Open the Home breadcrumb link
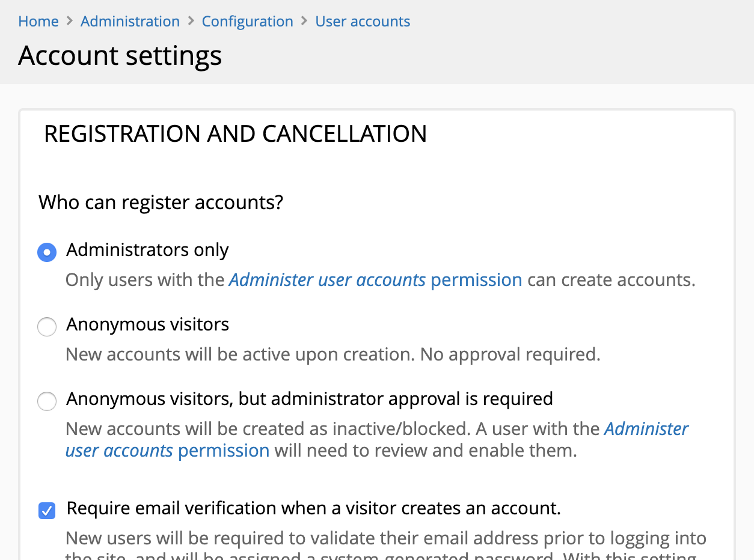The height and width of the screenshot is (560, 754). (x=38, y=21)
